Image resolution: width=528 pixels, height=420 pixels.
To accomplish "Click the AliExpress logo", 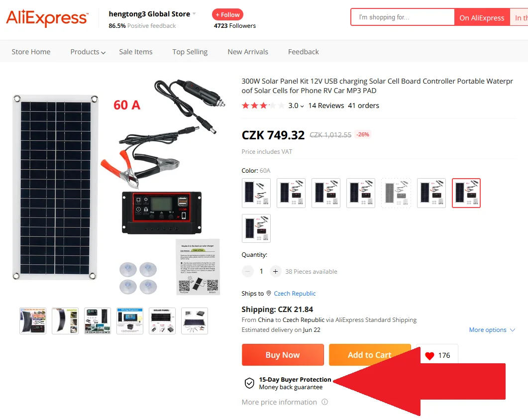I will (47, 18).
